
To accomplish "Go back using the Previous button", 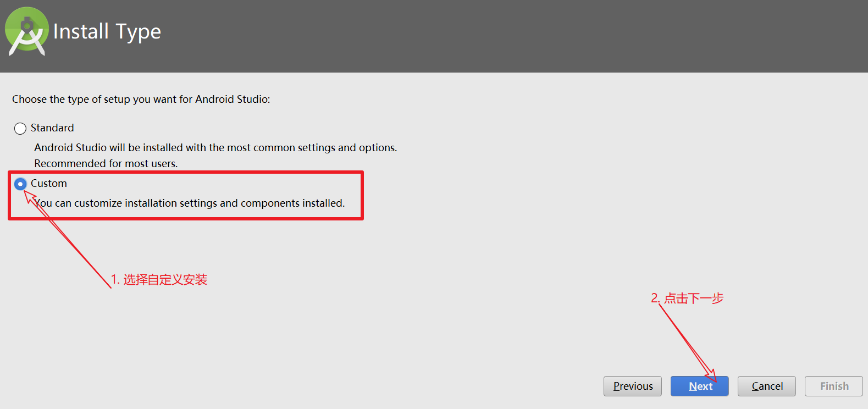I will [633, 386].
